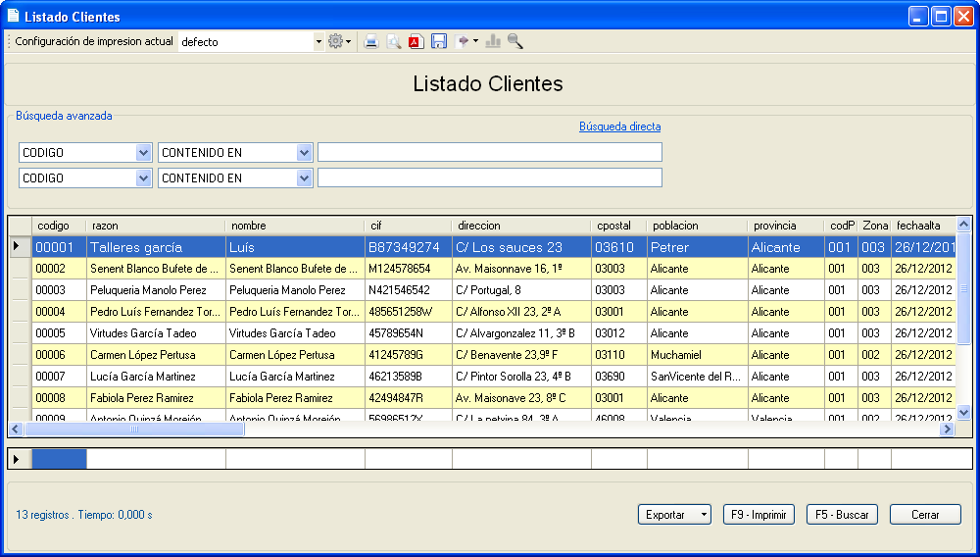Click the gear configuration icon
Image resolution: width=980 pixels, height=557 pixels.
(x=336, y=41)
